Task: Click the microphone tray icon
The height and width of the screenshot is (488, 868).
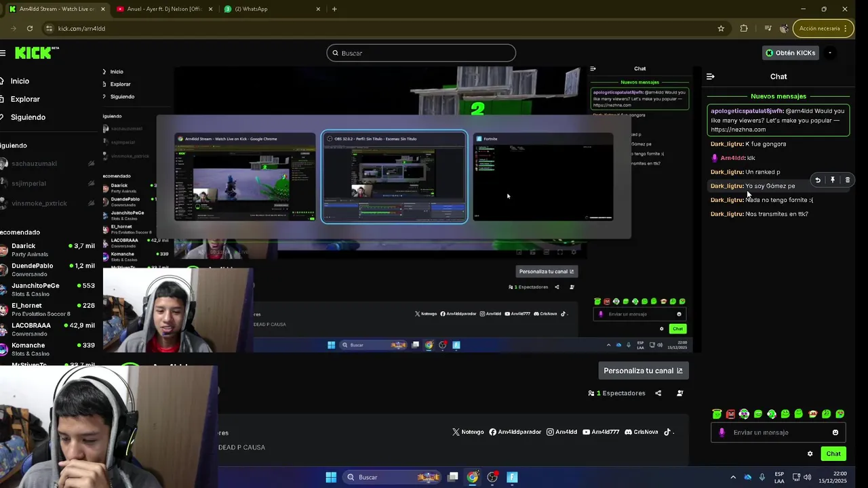Action: coord(762,477)
